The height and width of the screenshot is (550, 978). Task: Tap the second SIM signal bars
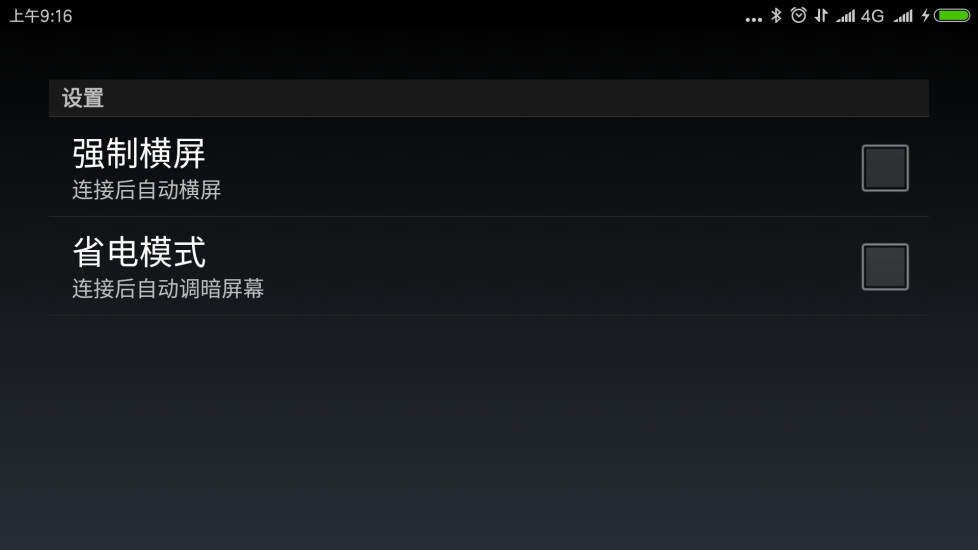point(903,16)
